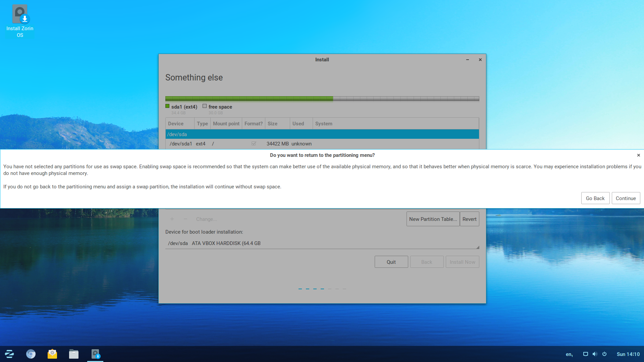
Task: Click the Chromium browser icon in taskbar
Action: click(31, 354)
